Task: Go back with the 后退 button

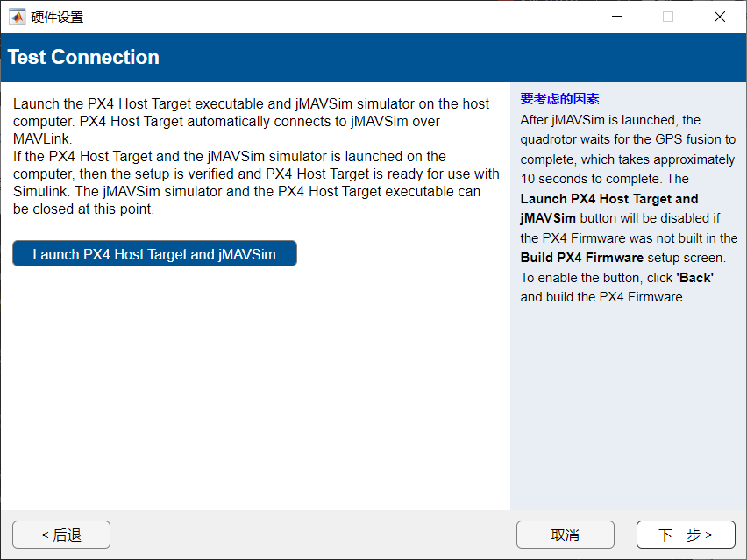Action: 61,535
